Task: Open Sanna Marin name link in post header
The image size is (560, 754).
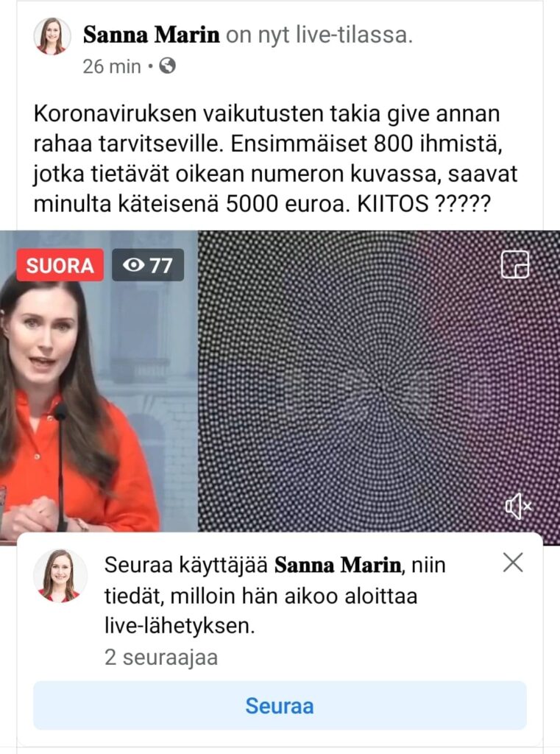Action: click(152, 35)
